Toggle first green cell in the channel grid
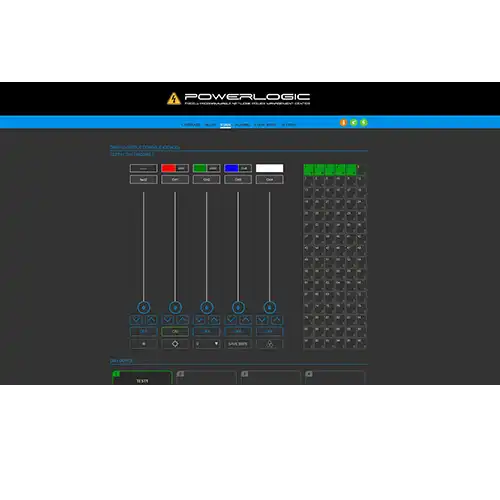 [x=309, y=169]
